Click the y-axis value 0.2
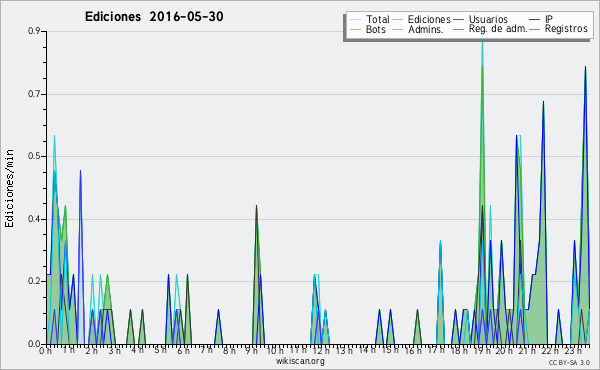Viewport: 600px width, 370px height. 34,281
